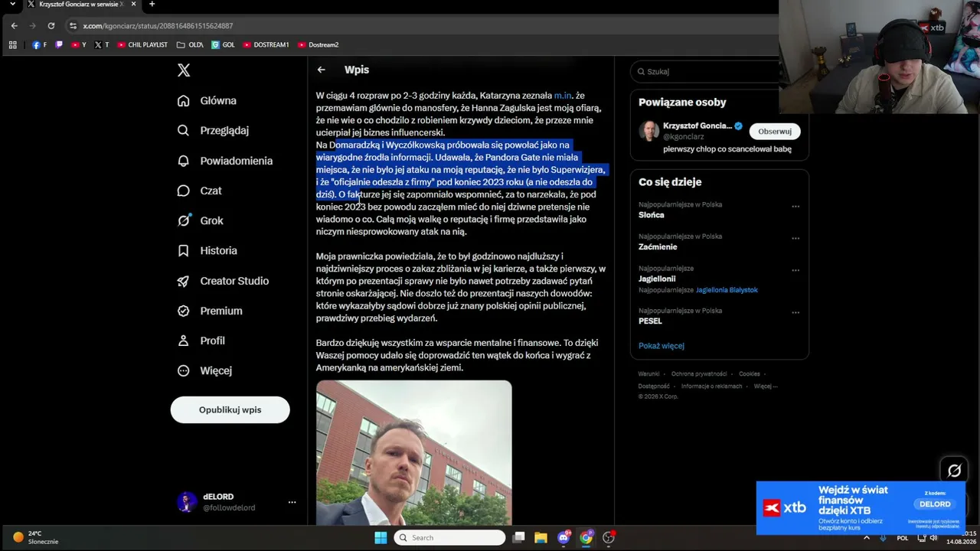980x551 pixels.
Task: Click the Pokaż więcej link
Action: coord(661,346)
